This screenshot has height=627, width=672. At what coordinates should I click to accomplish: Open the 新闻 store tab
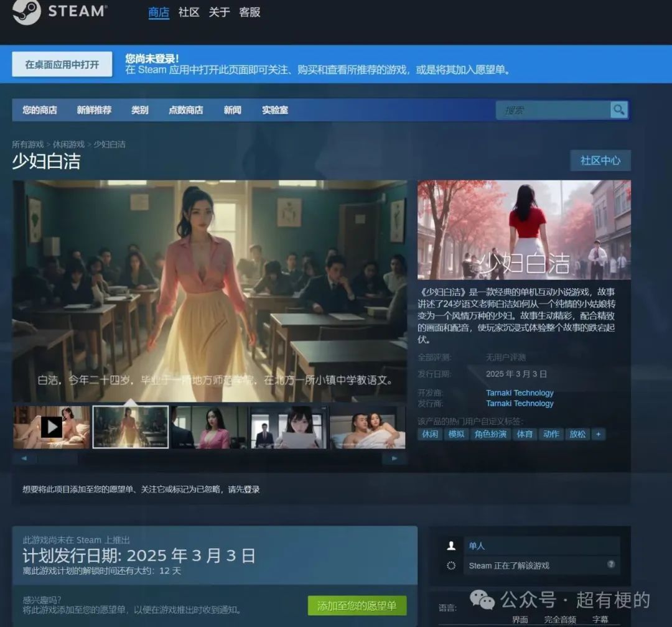click(233, 110)
